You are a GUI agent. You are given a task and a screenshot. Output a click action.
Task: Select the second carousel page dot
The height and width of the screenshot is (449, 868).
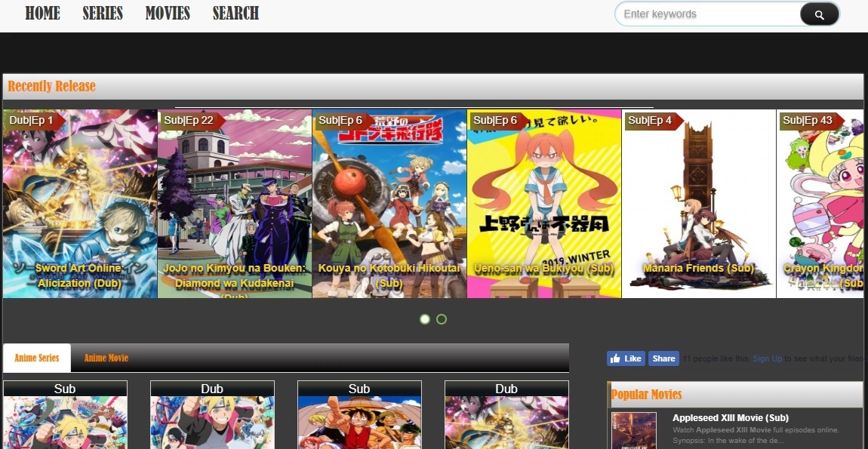(x=442, y=319)
